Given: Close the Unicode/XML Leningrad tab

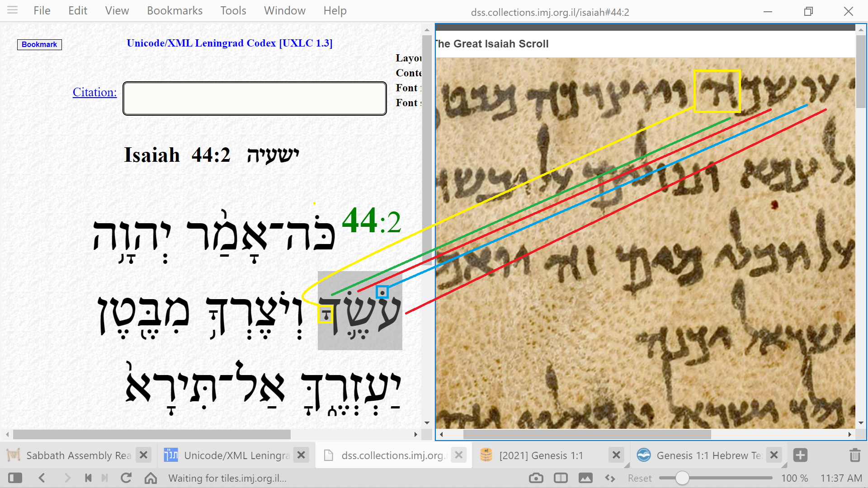Looking at the screenshot, I should (x=301, y=455).
